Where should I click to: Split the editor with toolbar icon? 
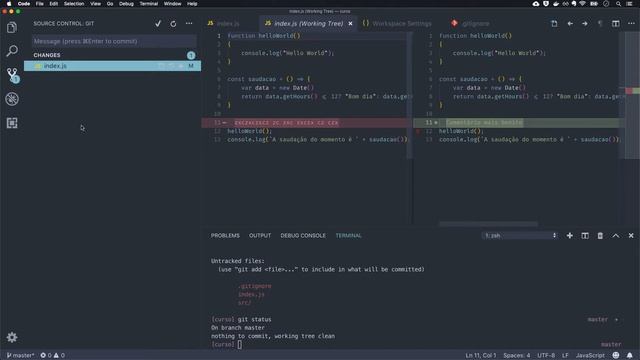point(616,24)
